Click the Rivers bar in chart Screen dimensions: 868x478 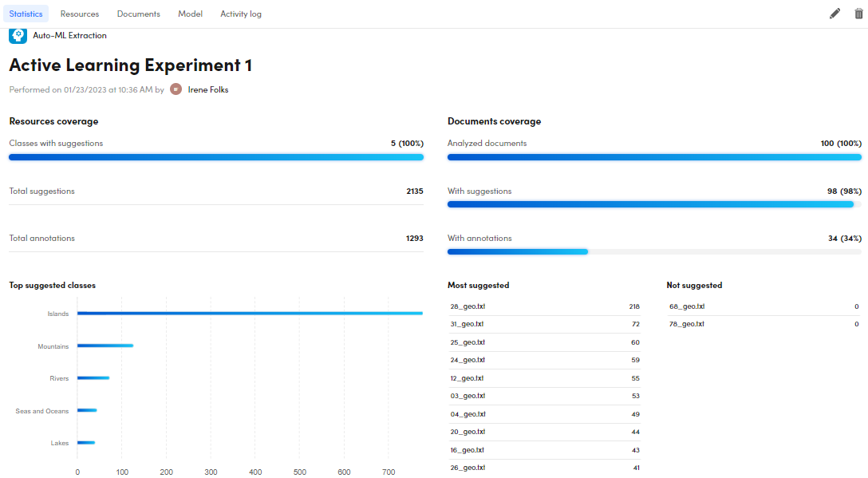pyautogui.click(x=93, y=378)
